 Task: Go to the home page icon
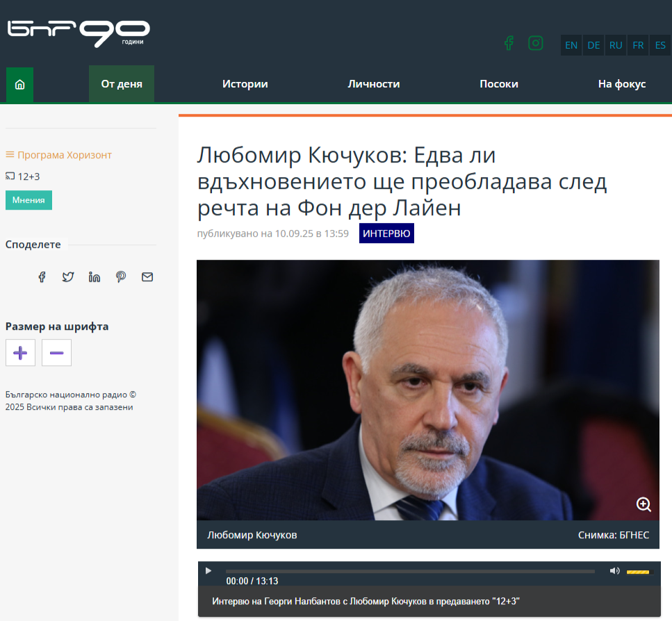[19, 84]
